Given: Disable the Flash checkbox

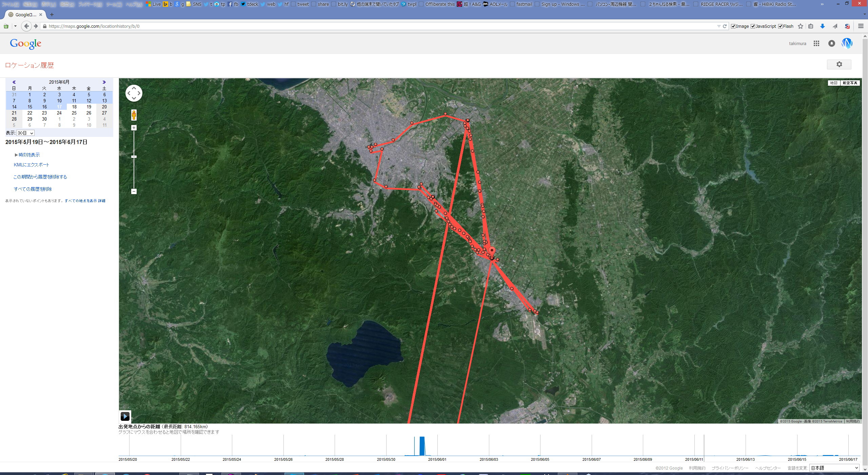Looking at the screenshot, I should point(780,26).
